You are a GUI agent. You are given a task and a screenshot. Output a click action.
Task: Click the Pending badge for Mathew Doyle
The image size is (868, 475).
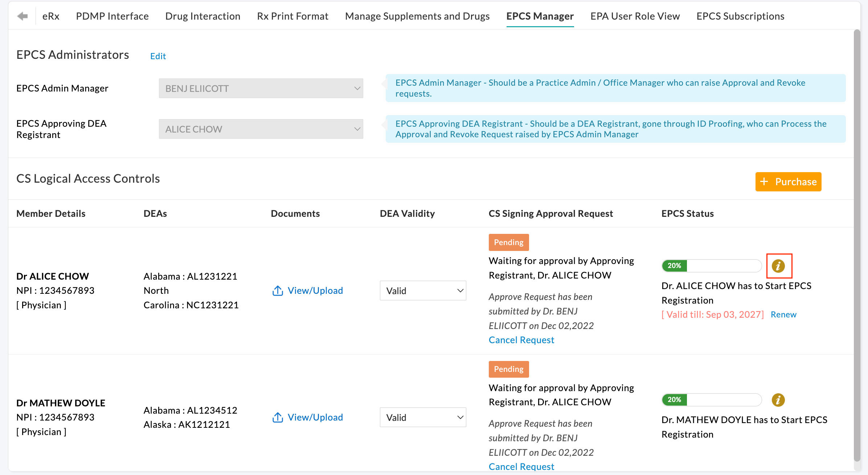point(508,369)
